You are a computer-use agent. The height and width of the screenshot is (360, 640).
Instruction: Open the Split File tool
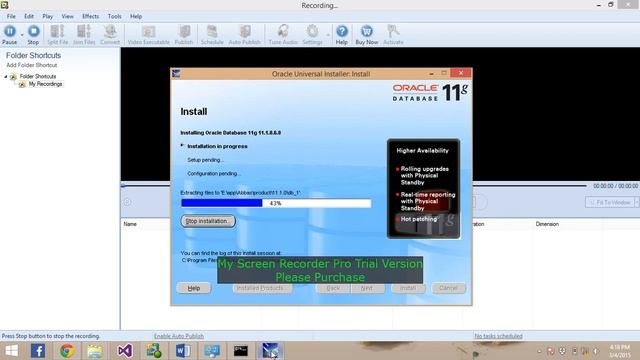tap(58, 35)
